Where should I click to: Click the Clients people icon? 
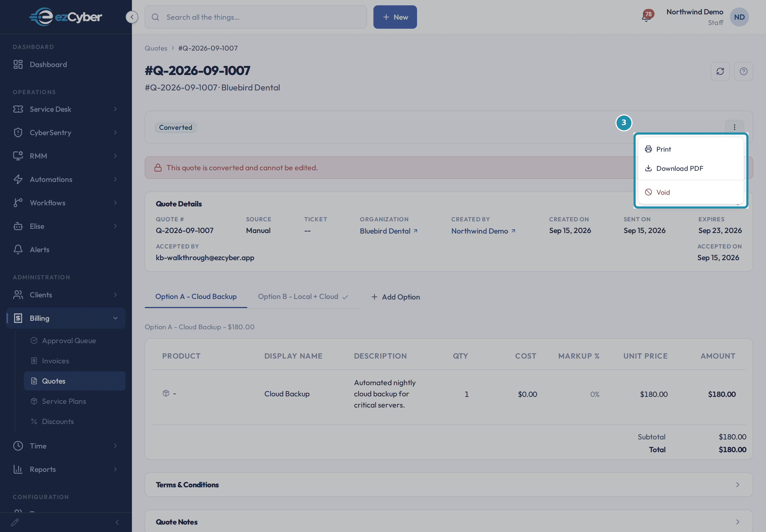[18, 295]
